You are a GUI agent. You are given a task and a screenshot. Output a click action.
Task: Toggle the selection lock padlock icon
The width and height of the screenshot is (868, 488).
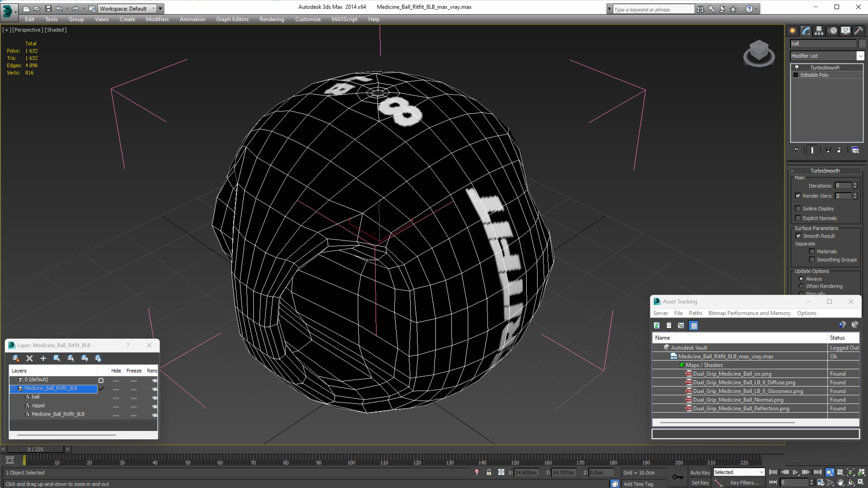click(489, 472)
